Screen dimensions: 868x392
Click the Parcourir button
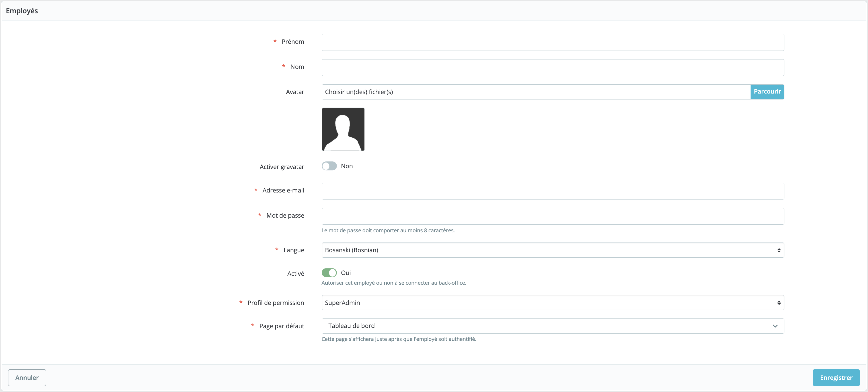(767, 92)
